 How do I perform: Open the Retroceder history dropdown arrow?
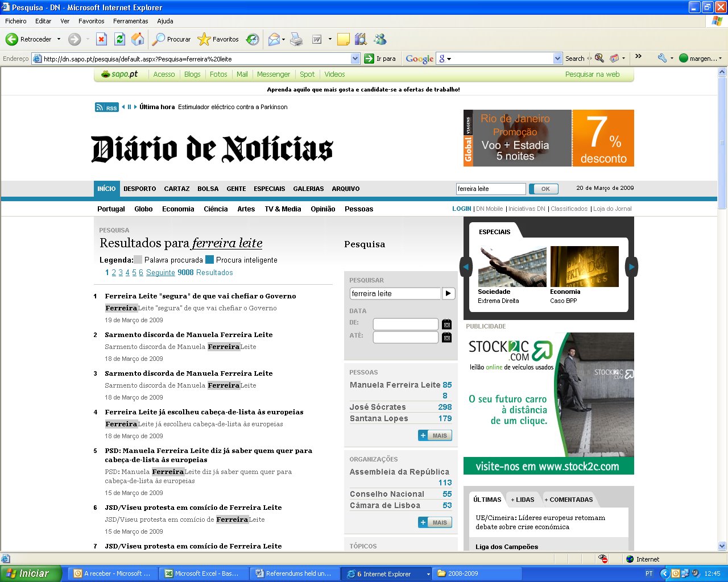click(59, 39)
